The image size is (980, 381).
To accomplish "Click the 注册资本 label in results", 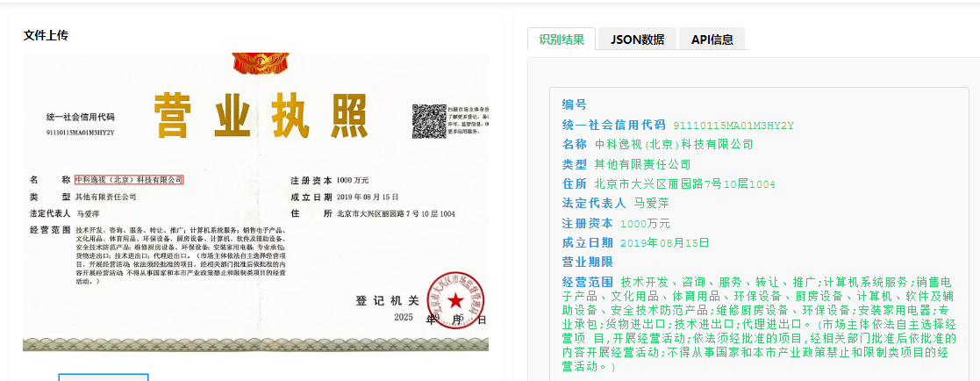I will tap(588, 223).
